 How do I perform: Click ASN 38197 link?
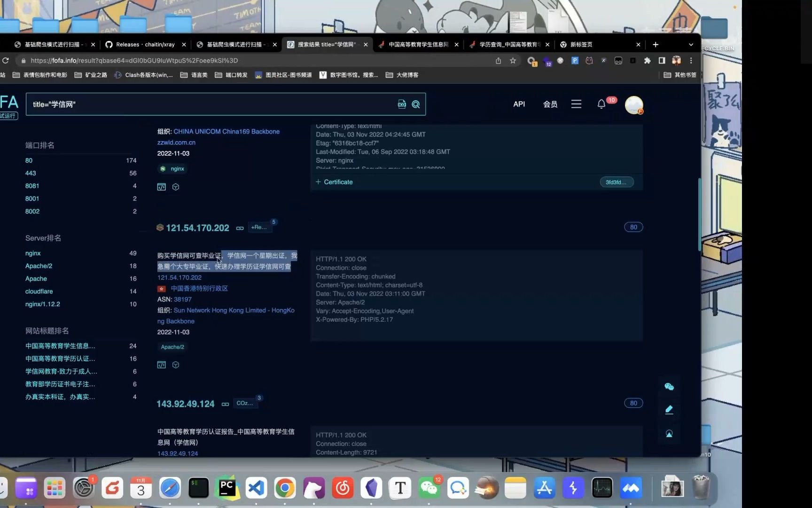tap(183, 299)
